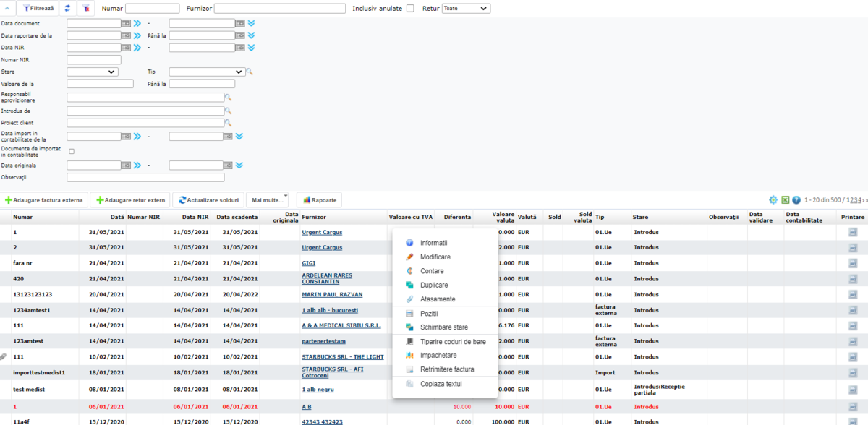Select Schimbare stare in the context menu
This screenshot has height=425, width=868.
click(x=443, y=327)
